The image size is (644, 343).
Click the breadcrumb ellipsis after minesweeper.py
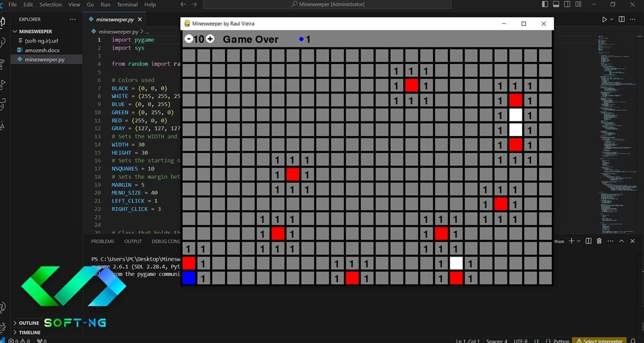click(147, 31)
